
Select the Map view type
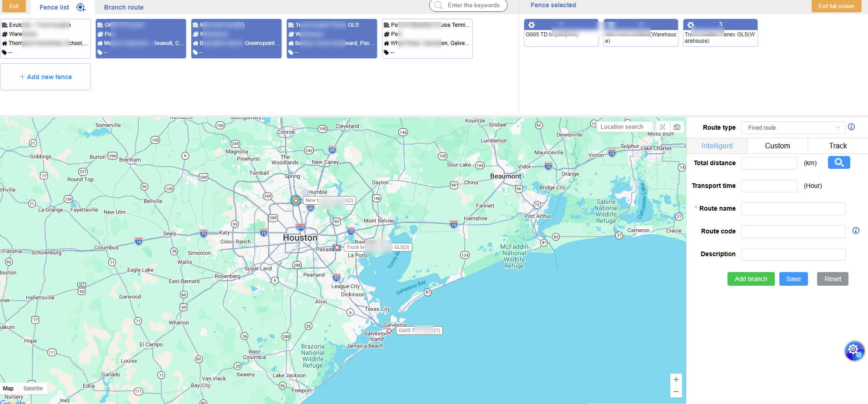[8, 389]
